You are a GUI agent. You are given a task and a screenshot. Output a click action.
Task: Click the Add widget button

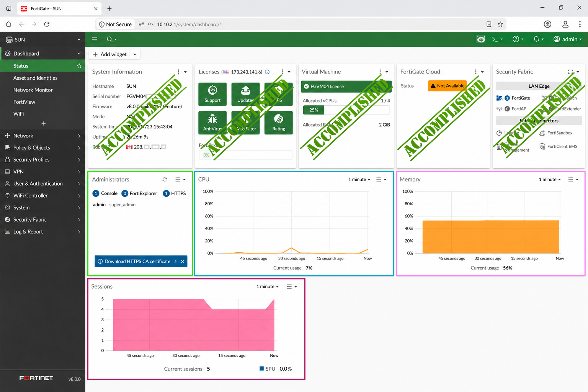(x=109, y=54)
